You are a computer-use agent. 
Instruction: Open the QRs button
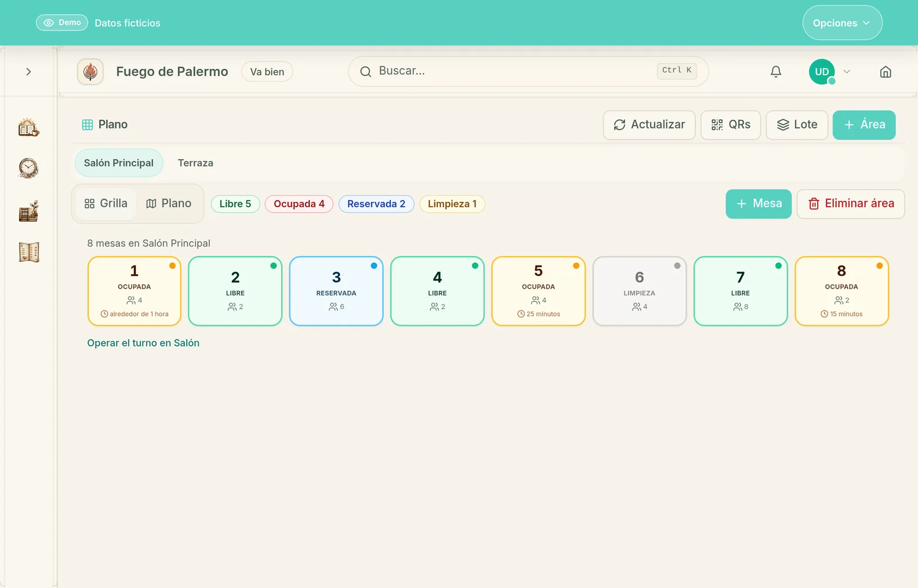[x=731, y=125]
